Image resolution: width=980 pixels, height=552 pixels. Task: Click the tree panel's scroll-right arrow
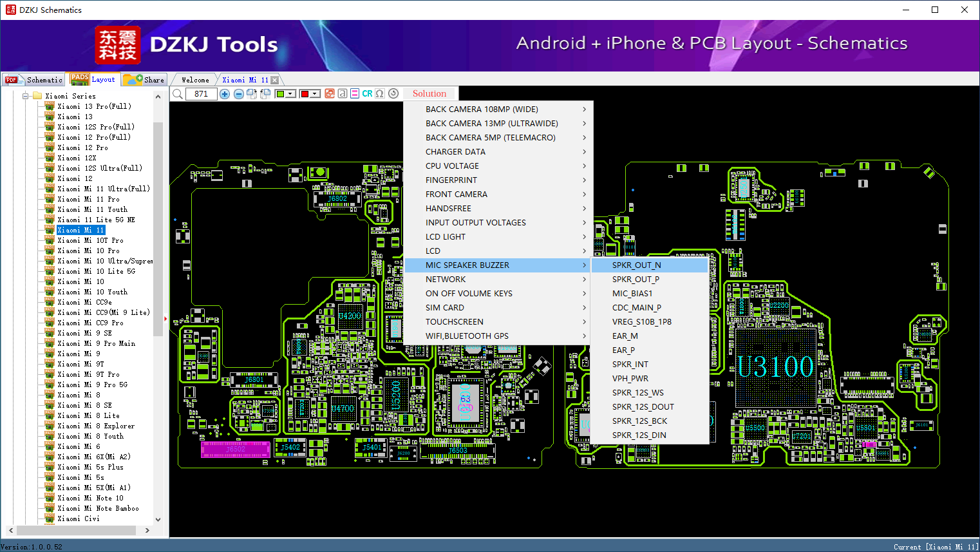point(147,531)
